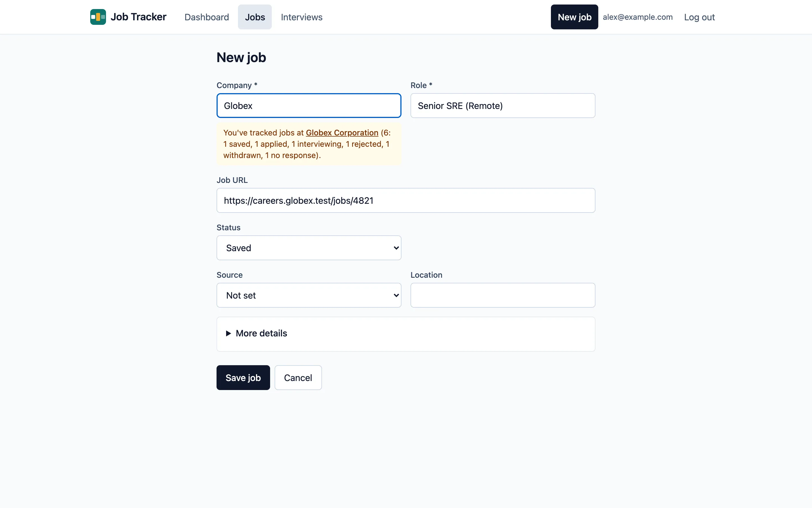Switch to the Jobs nav tab
812x508 pixels.
(x=255, y=17)
